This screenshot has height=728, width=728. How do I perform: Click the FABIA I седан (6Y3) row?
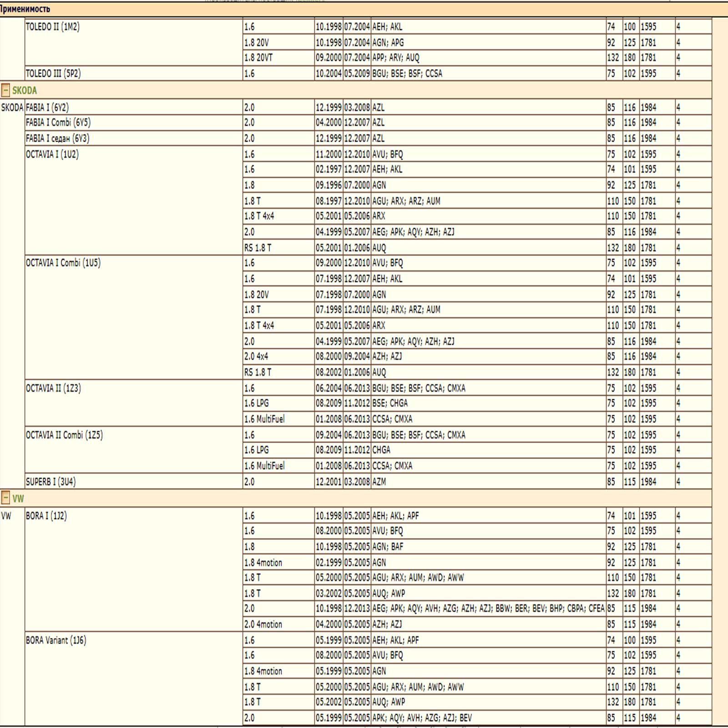(58, 139)
